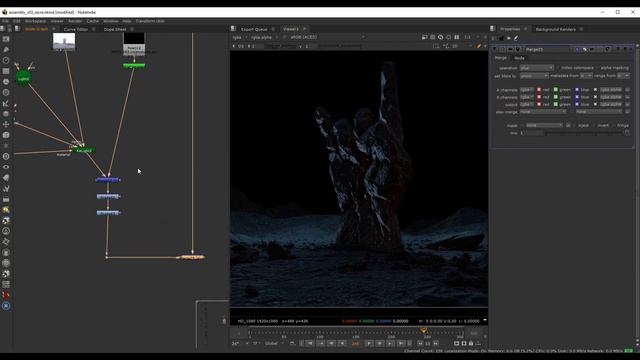Open the Workspace menu
The image size is (640, 360).
36,21
